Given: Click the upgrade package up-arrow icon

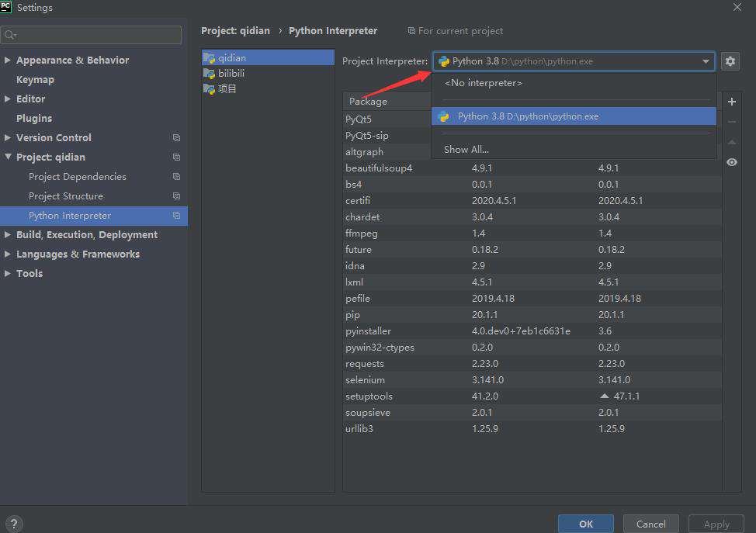Looking at the screenshot, I should [x=731, y=142].
